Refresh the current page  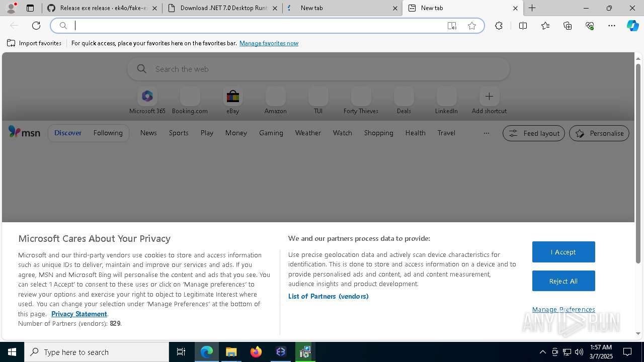pos(36,26)
